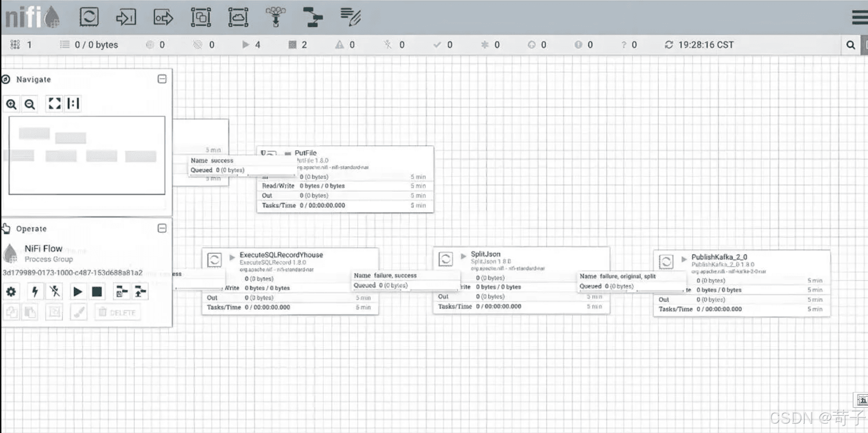Image resolution: width=868 pixels, height=433 pixels.
Task: Click the birdseye overview thumbnail
Action: tap(87, 155)
